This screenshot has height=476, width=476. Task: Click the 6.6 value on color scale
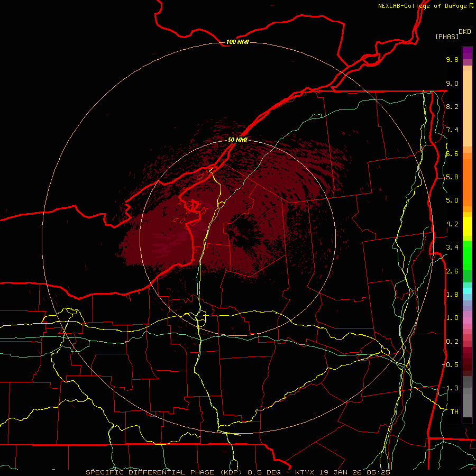[452, 153]
